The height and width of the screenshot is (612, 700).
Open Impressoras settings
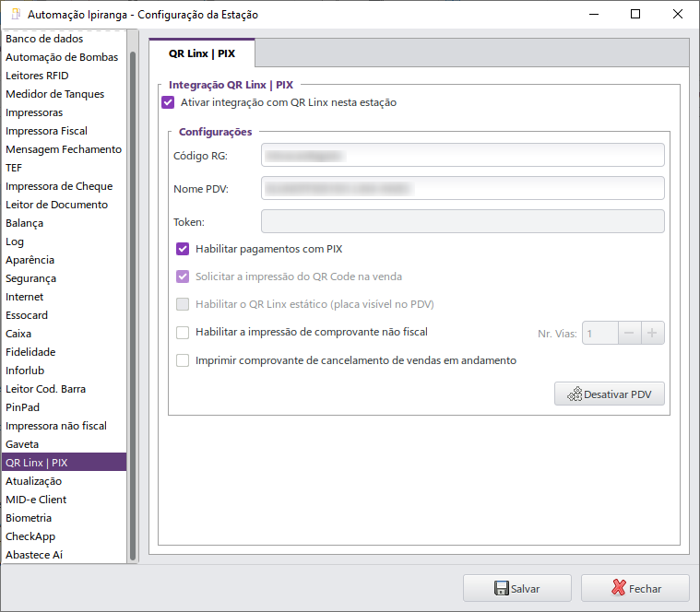[x=64, y=112]
